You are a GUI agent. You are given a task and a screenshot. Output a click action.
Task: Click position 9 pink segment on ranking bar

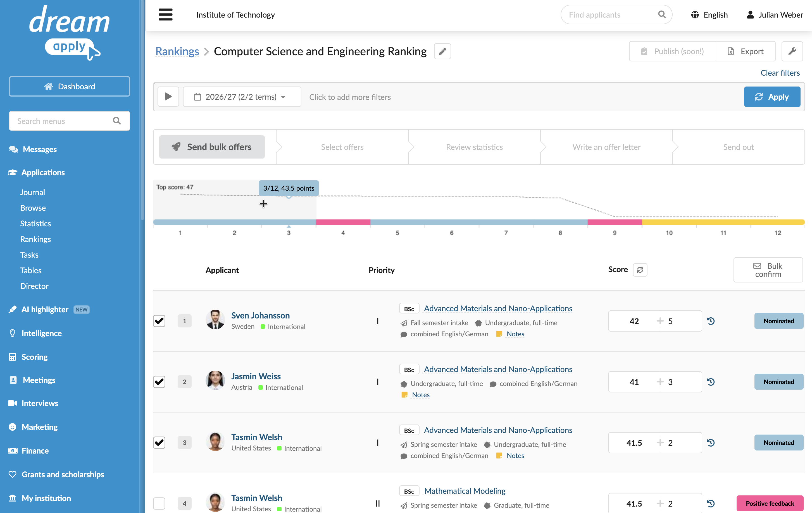point(615,222)
